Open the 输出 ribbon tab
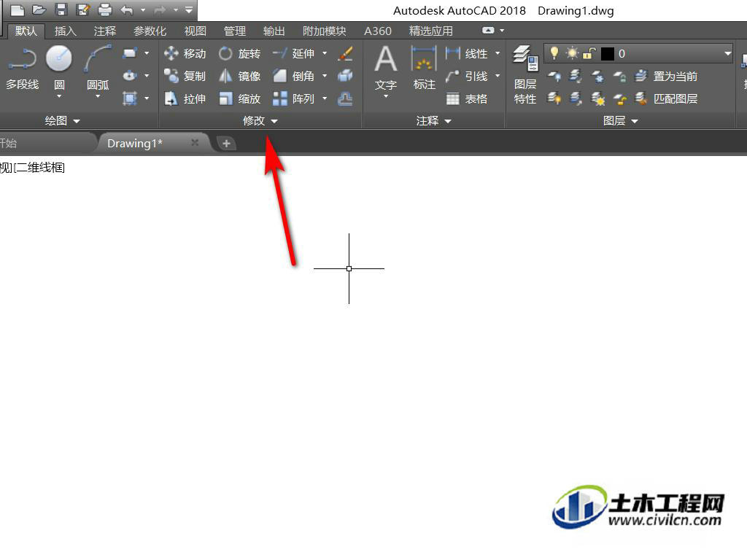Screen dimensions: 747x560 pyautogui.click(x=274, y=31)
